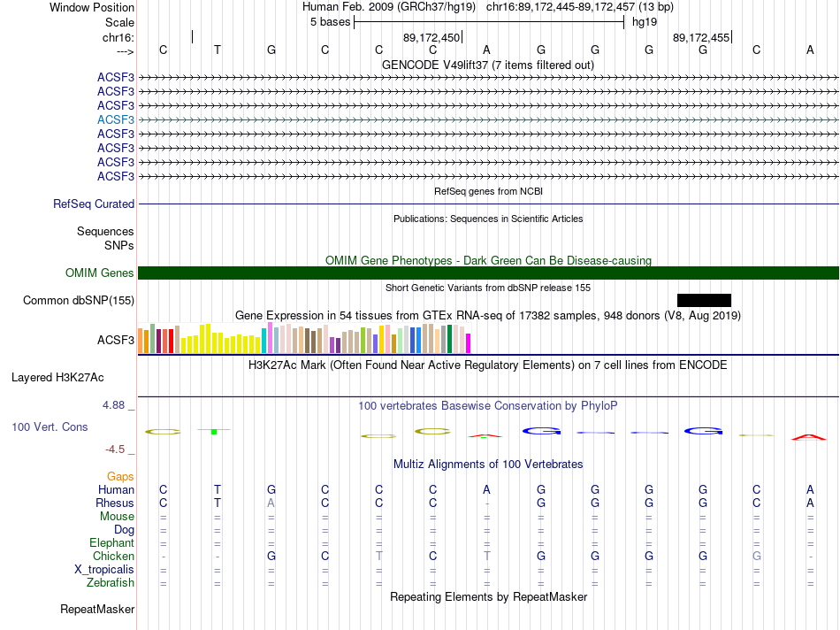
Task: Select the Zebrafish species label
Action: [111, 582]
